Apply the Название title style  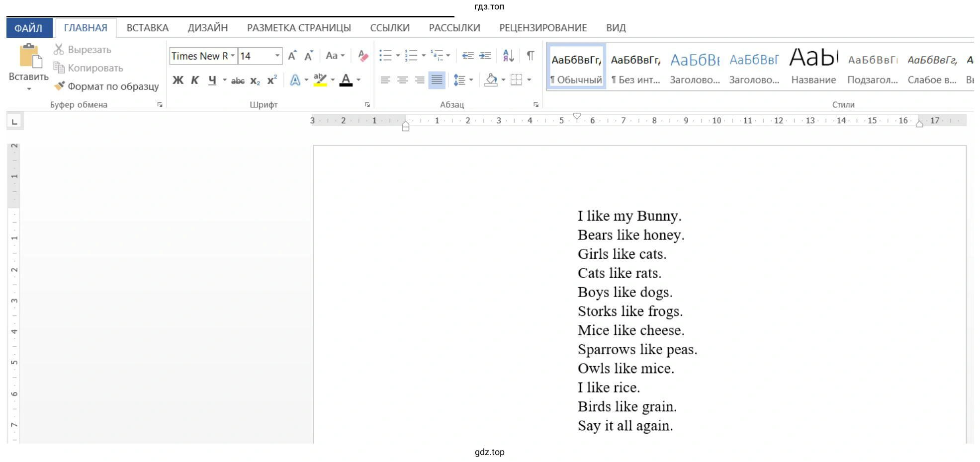(813, 67)
